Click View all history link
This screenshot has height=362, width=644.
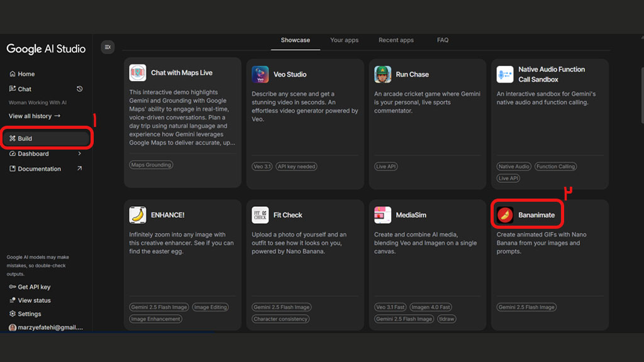[x=35, y=116]
